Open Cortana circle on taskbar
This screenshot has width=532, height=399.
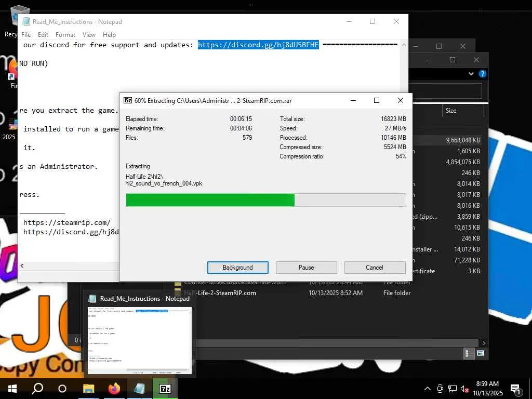(x=62, y=389)
